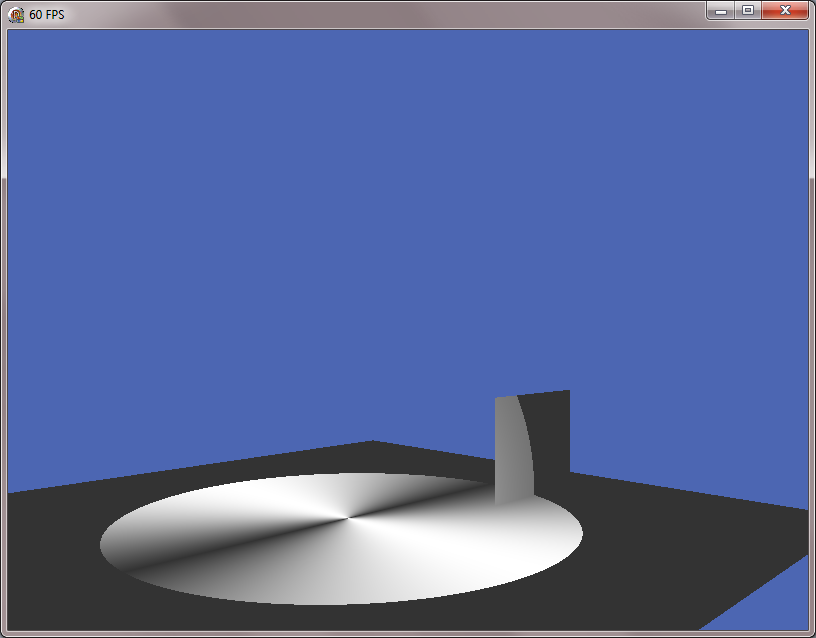Close the 60 FPS window
The width and height of the screenshot is (816, 638).
785,10
